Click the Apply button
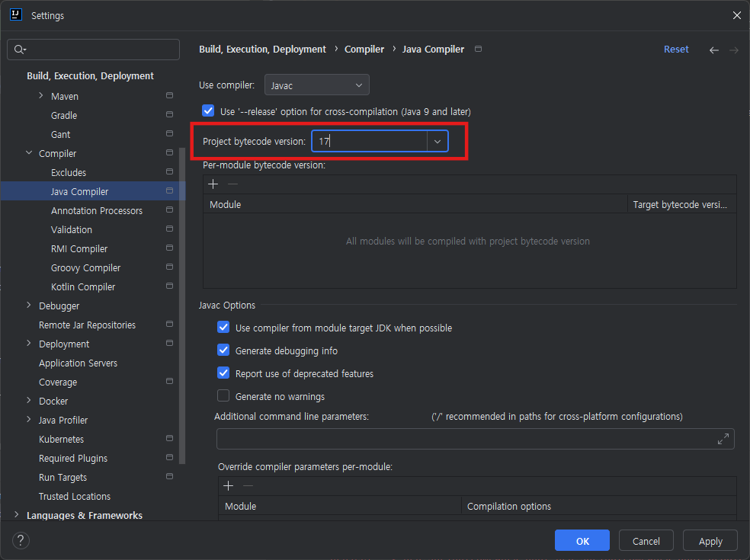This screenshot has width=750, height=560. [710, 540]
